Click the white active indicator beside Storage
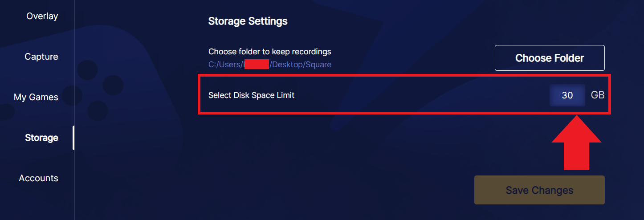644x220 pixels. [73, 138]
